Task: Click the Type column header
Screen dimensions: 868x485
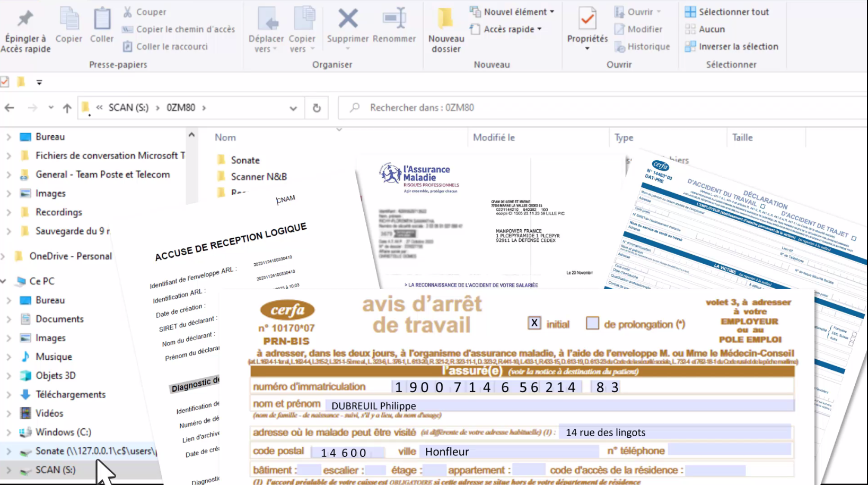Action: pyautogui.click(x=624, y=137)
